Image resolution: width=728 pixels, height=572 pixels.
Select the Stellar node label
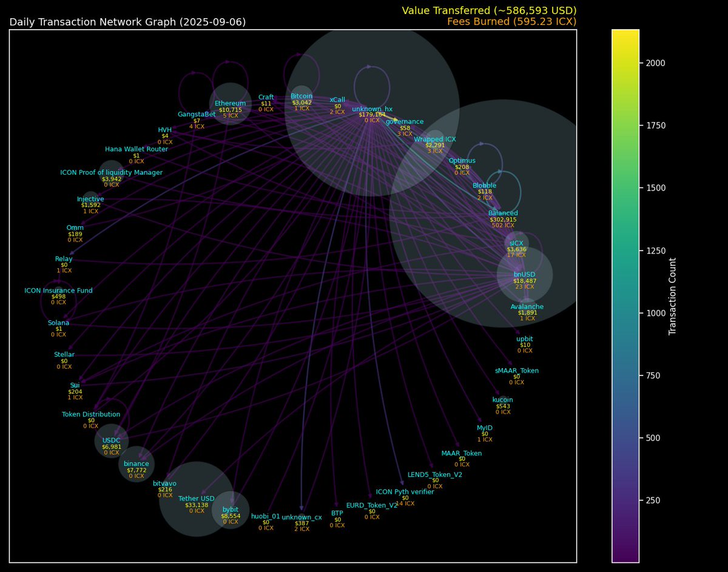[x=64, y=354]
